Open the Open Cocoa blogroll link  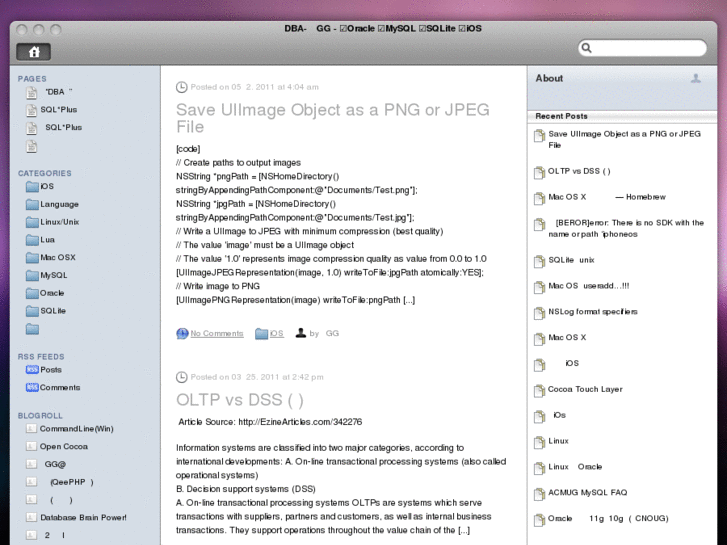[x=63, y=447]
